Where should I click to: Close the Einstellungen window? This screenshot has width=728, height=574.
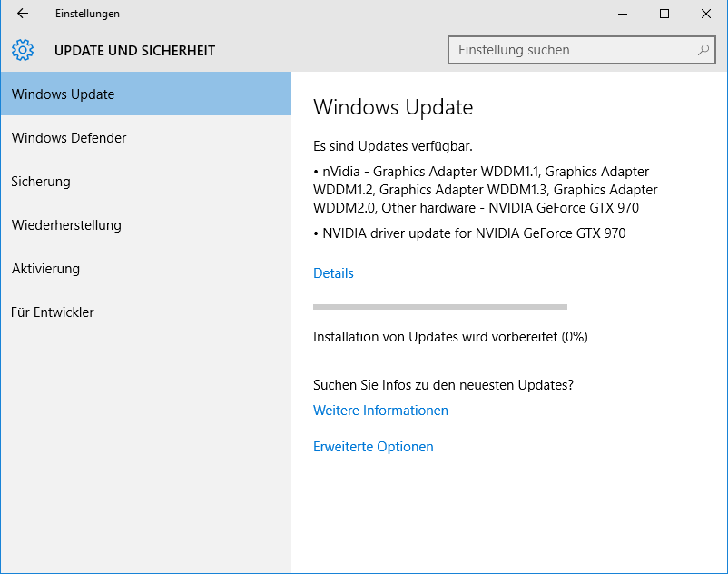(x=706, y=14)
